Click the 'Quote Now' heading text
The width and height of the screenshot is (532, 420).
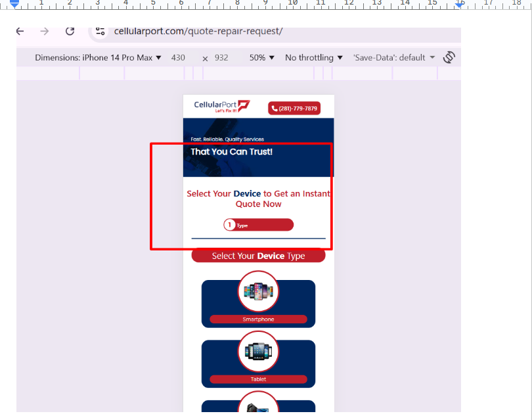click(x=259, y=204)
